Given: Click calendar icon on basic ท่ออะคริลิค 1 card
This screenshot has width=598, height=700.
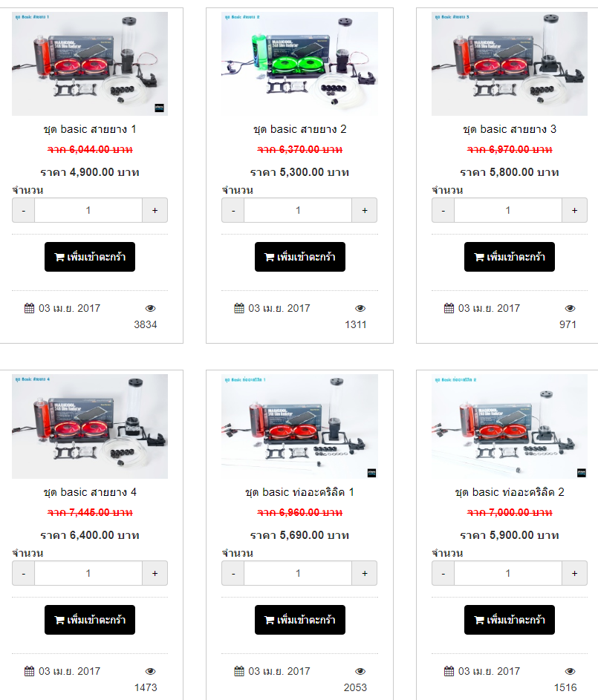Looking at the screenshot, I should tap(239, 671).
